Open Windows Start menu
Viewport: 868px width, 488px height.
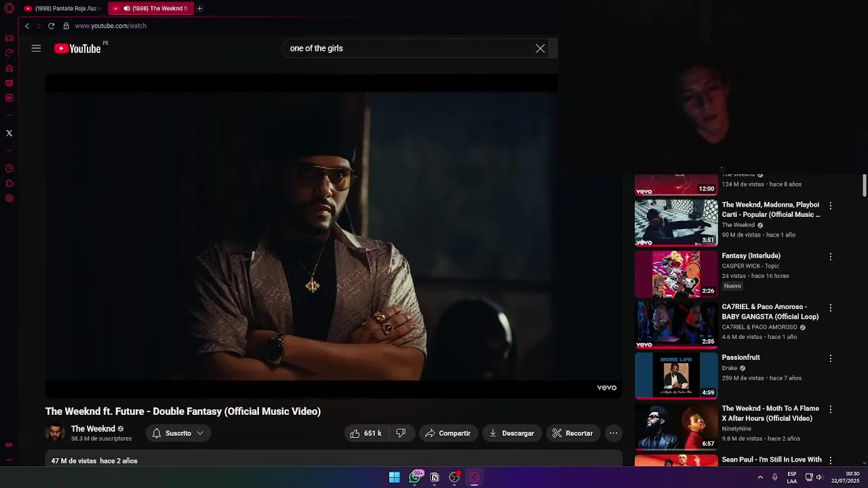394,477
